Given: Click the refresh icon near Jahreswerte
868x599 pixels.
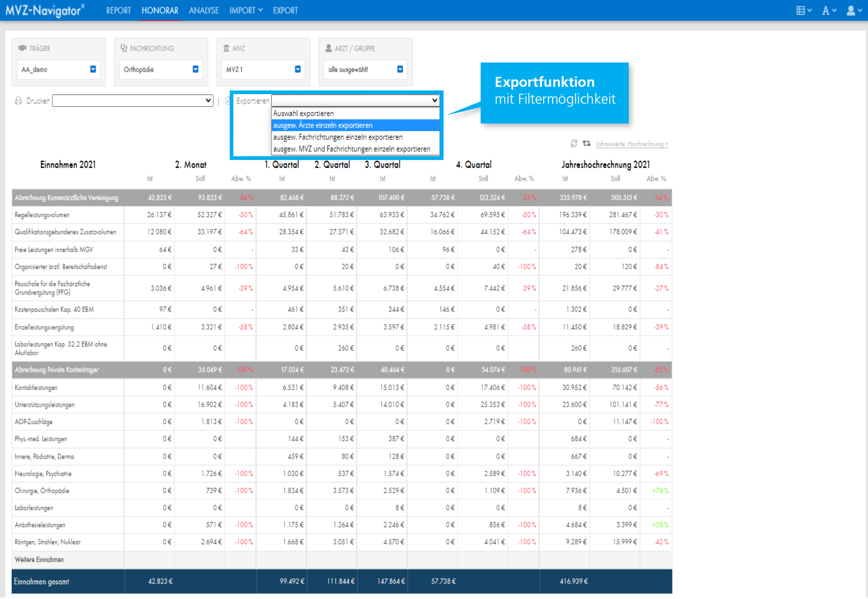Looking at the screenshot, I should point(574,144).
